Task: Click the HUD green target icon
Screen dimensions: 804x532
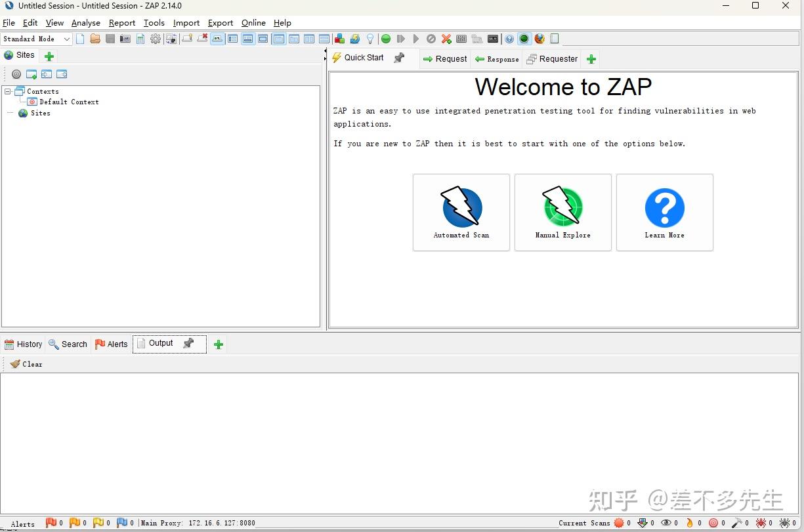Action: coord(524,39)
